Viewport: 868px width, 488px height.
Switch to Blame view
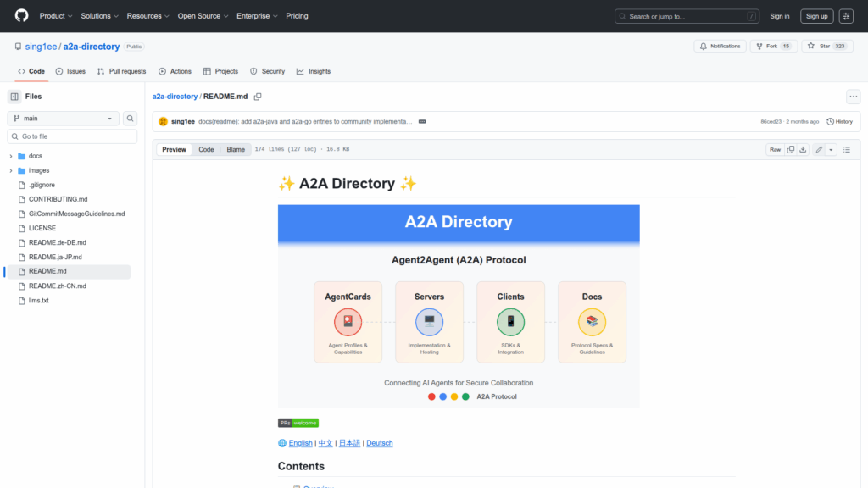coord(236,149)
